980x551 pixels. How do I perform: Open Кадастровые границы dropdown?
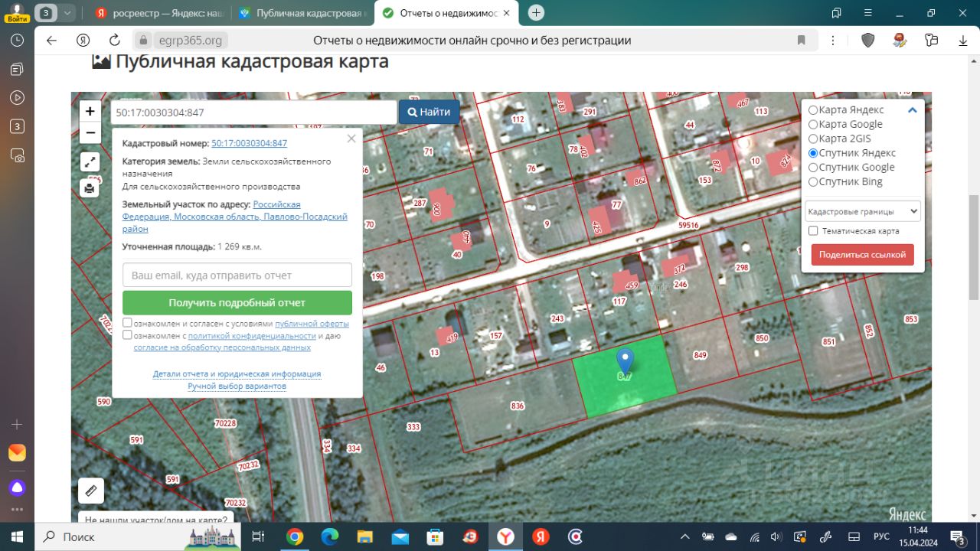tap(863, 211)
